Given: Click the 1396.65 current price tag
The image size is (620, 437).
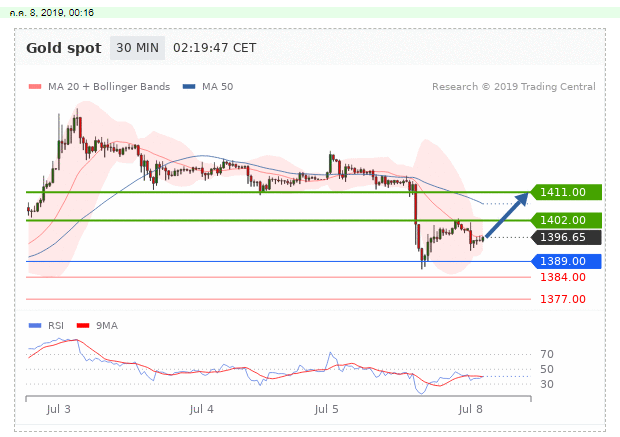Looking at the screenshot, I should point(566,237).
